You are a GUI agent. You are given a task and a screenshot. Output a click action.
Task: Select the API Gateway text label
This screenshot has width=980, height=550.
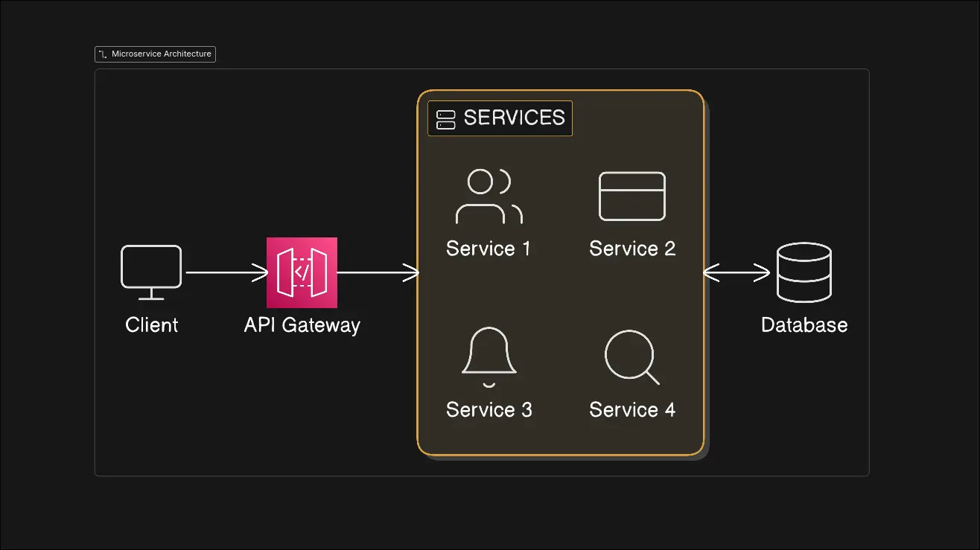(x=302, y=325)
